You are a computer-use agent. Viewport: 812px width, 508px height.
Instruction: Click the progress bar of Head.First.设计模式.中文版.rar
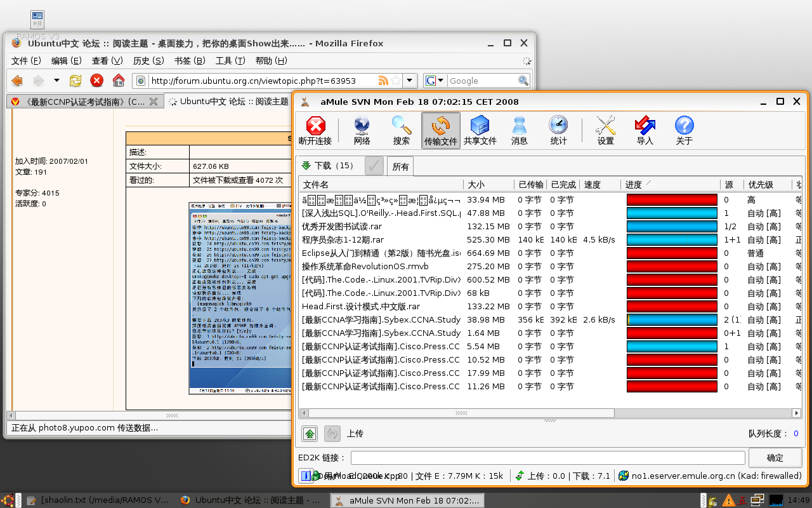[672, 306]
